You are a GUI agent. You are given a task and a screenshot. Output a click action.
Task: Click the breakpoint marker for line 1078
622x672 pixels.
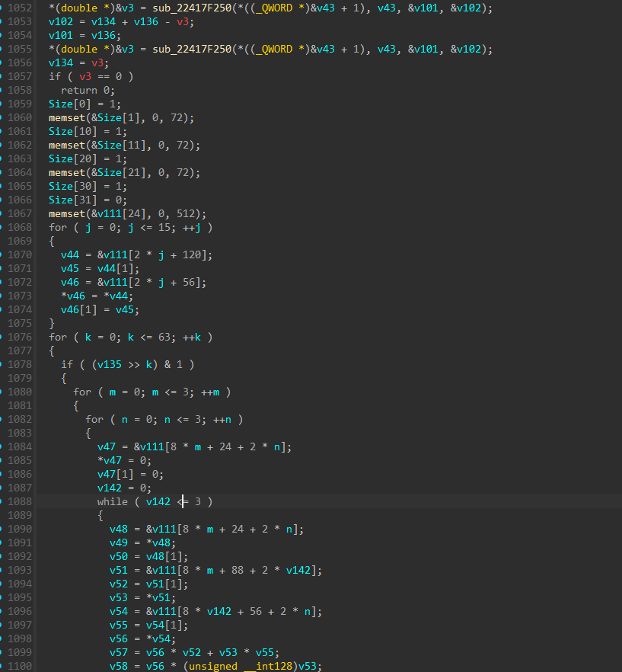(2, 364)
